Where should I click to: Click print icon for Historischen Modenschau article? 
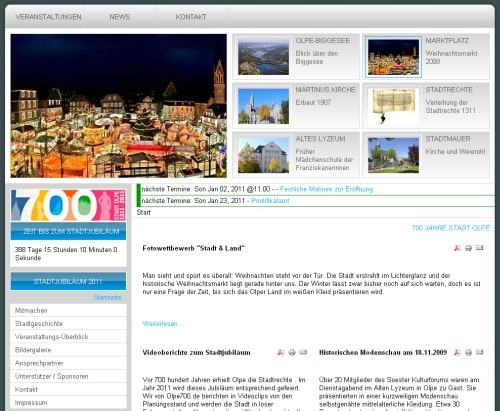[x=468, y=352]
